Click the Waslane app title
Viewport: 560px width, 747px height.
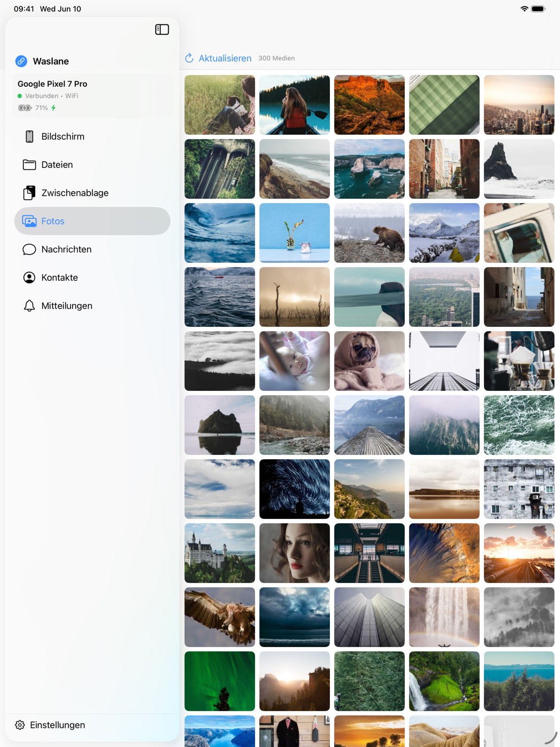(51, 61)
